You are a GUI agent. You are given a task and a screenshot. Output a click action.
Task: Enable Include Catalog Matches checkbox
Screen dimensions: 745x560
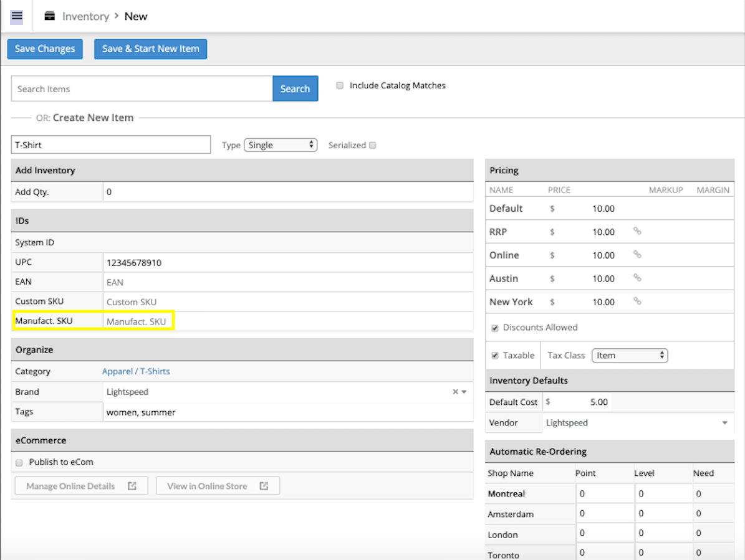(340, 86)
